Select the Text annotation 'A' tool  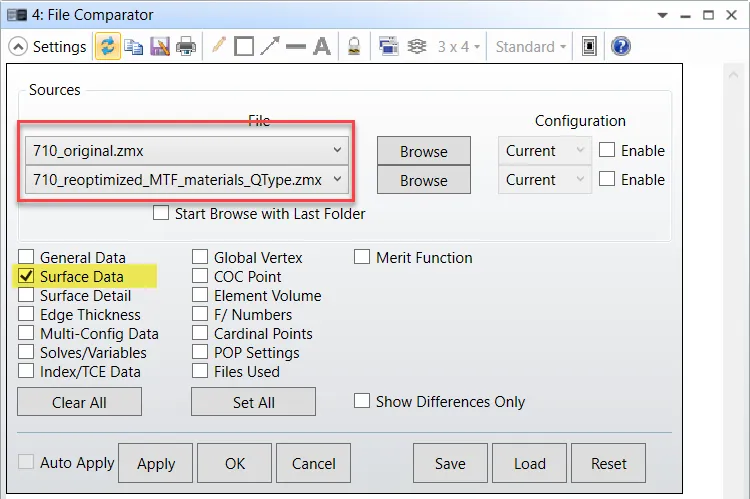click(321, 47)
